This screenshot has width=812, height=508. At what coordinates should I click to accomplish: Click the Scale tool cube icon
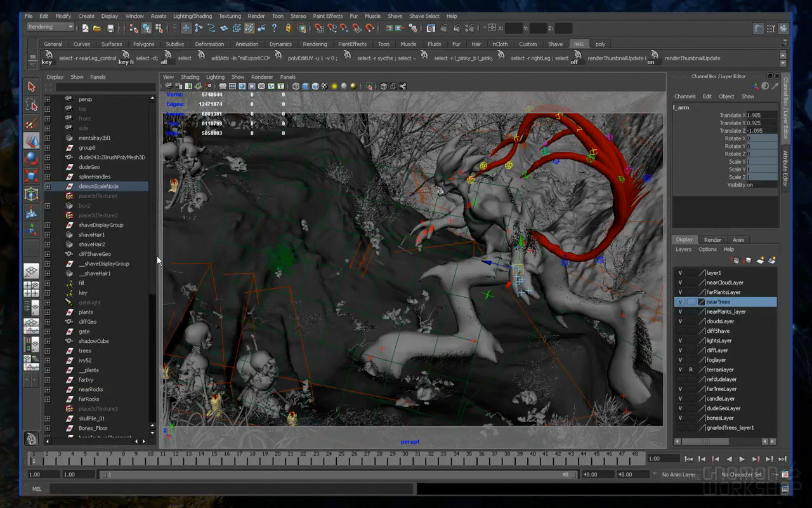(31, 176)
